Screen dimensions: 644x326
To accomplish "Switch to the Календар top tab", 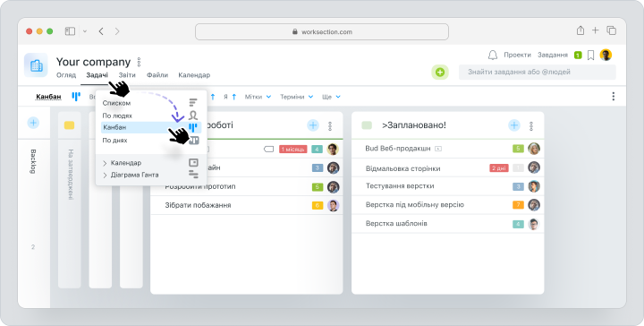I will tap(194, 75).
